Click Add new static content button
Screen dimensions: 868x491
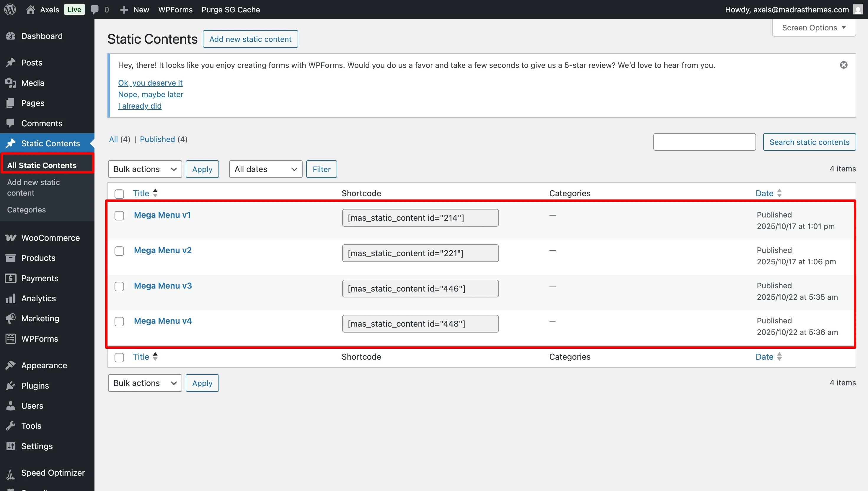[x=250, y=39]
